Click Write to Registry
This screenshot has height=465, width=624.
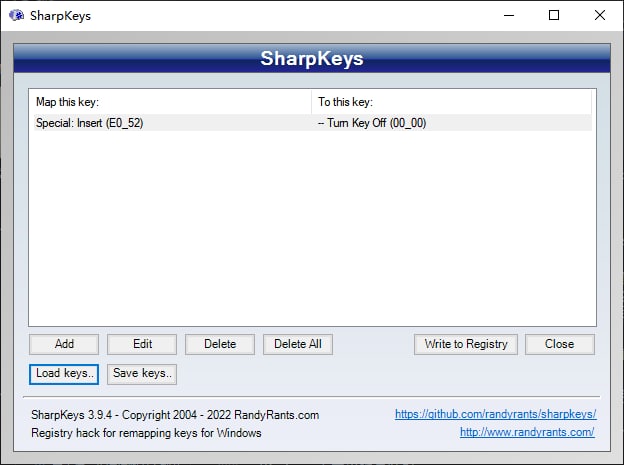[x=466, y=344]
